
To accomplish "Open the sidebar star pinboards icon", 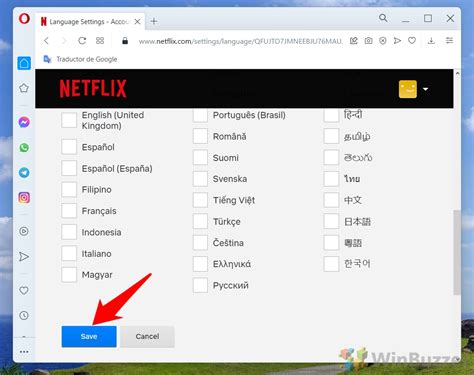I will coord(24,88).
